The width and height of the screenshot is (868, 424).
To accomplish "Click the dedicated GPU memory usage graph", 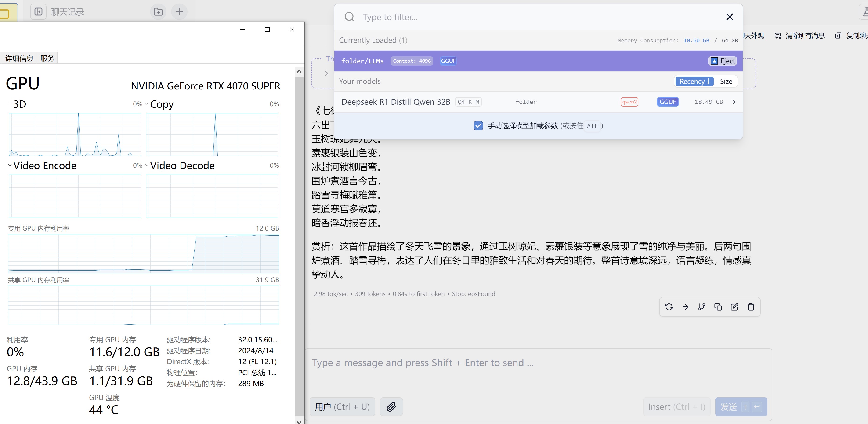I will point(144,254).
